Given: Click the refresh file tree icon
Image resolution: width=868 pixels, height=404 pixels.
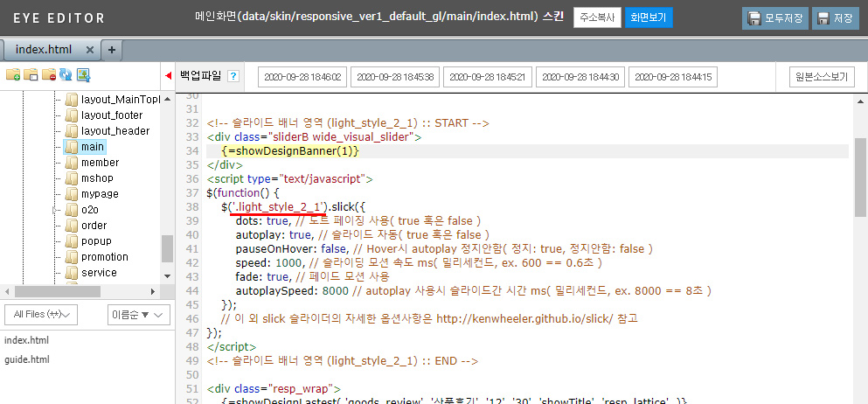Looking at the screenshot, I should tap(66, 74).
